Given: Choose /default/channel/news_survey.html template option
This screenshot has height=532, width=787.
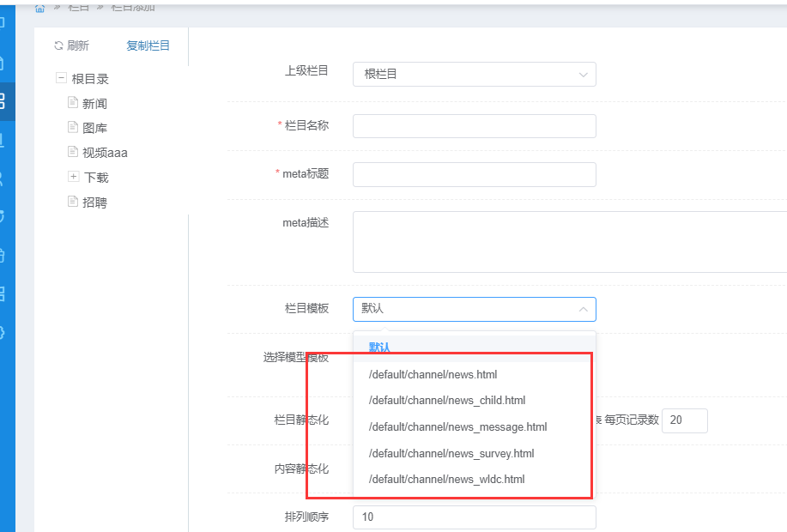Looking at the screenshot, I should click(x=475, y=454).
